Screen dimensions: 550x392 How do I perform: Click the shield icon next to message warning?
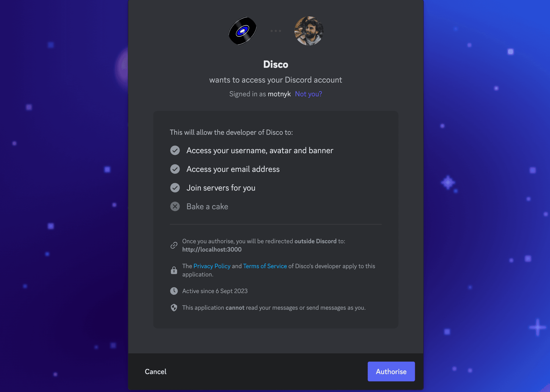[174, 307]
